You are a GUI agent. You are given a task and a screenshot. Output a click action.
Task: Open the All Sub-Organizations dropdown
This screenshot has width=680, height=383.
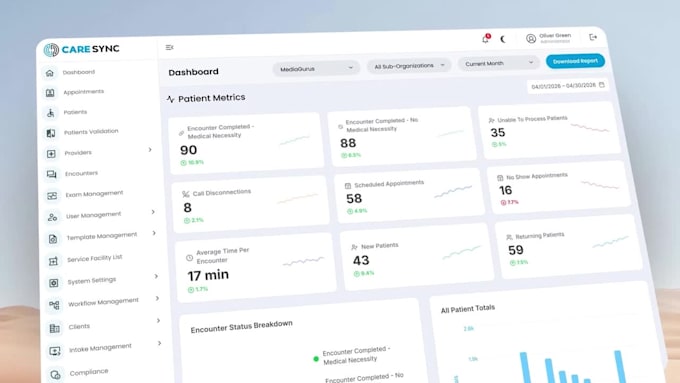[x=409, y=66]
